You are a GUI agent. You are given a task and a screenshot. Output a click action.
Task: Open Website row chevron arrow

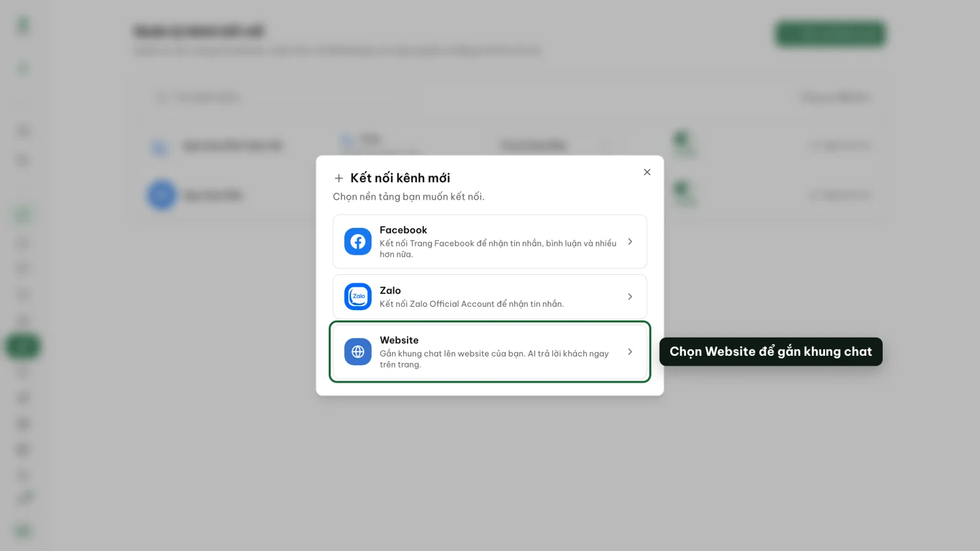tap(630, 352)
